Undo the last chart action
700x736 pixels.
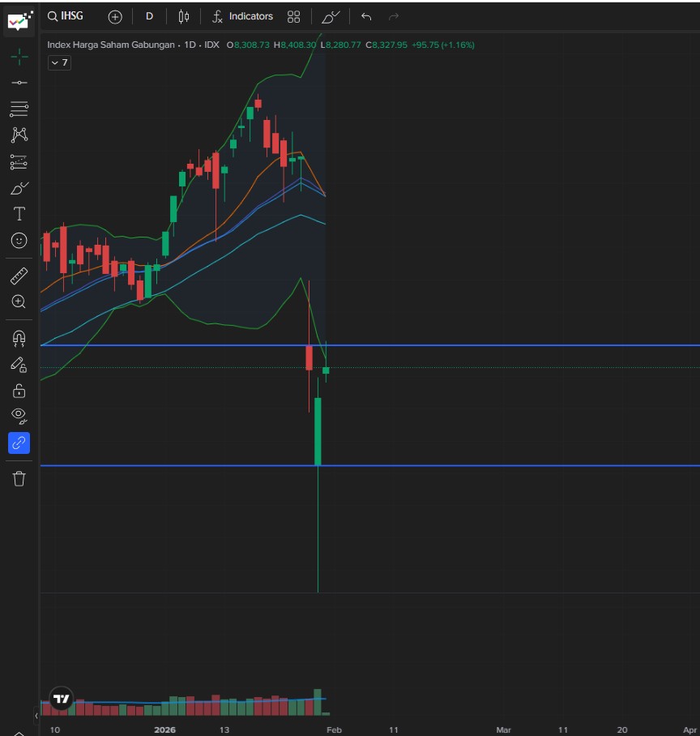click(366, 17)
